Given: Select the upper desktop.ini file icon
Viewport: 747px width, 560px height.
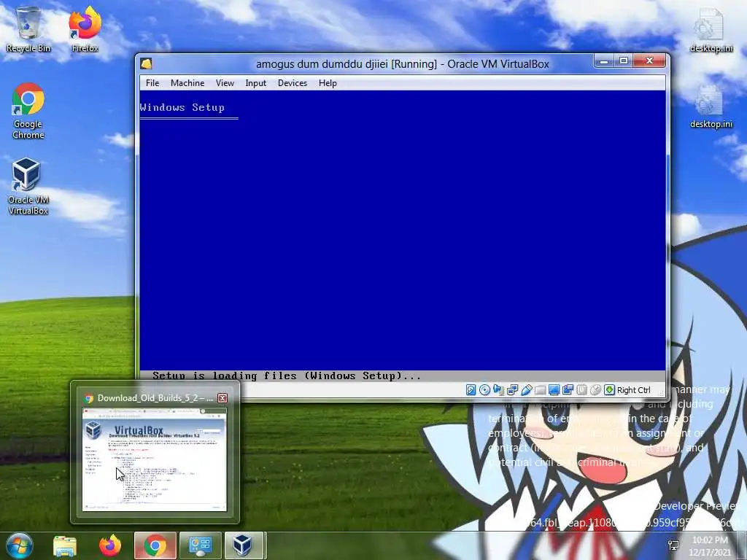Looking at the screenshot, I should (x=711, y=31).
